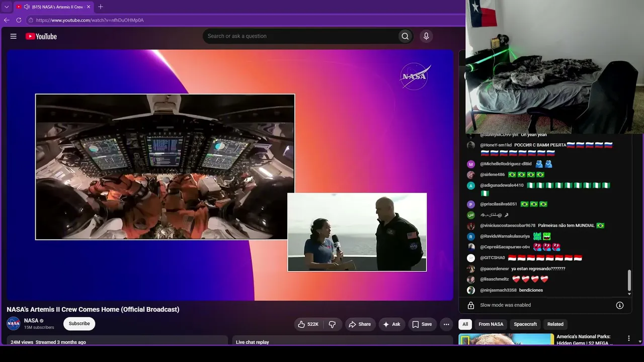
Task: View site information lock icon in address bar
Action: tap(31, 20)
